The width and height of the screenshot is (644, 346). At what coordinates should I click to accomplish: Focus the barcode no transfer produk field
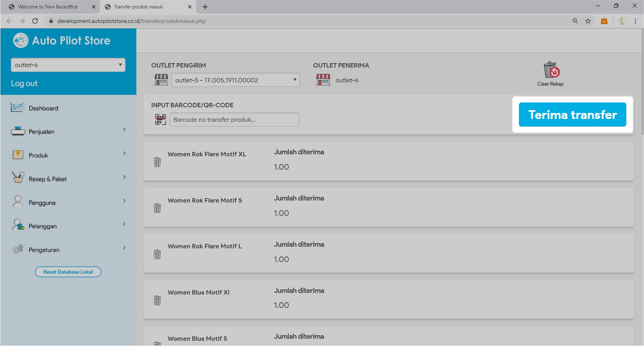(235, 120)
